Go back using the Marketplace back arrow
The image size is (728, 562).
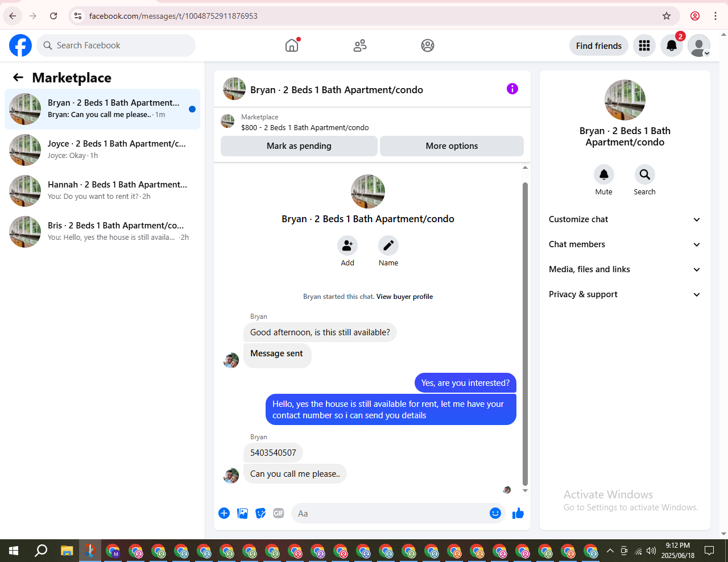coord(18,78)
